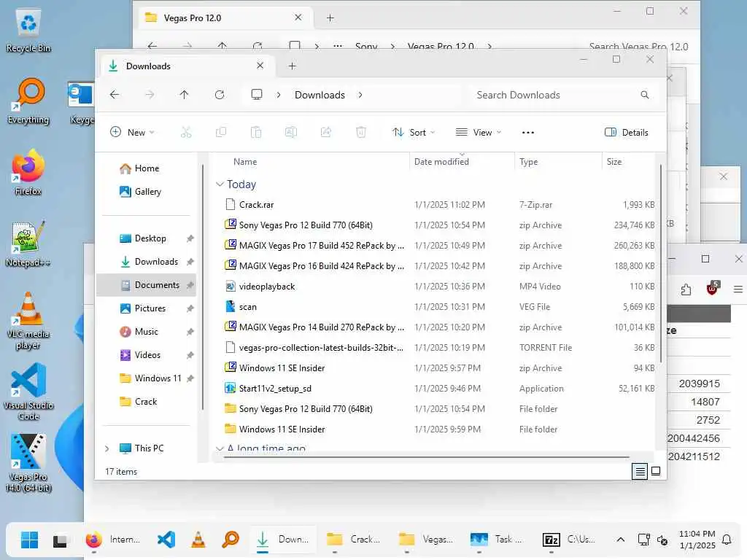Open the 7-Zip taskbar window
747x560 pixels.
(568, 540)
